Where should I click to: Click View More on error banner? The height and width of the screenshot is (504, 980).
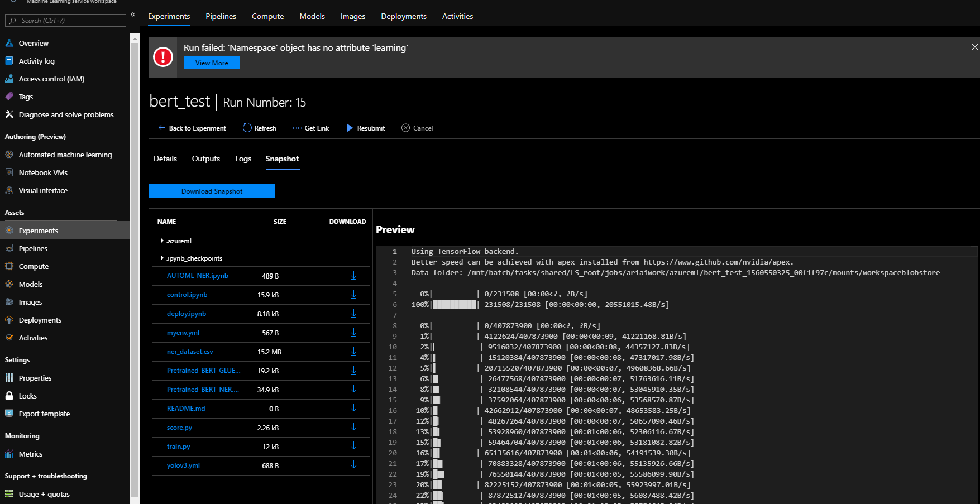[212, 63]
